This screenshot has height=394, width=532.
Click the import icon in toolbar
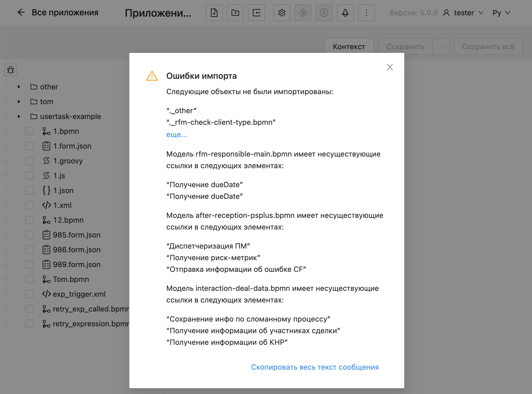tap(256, 13)
